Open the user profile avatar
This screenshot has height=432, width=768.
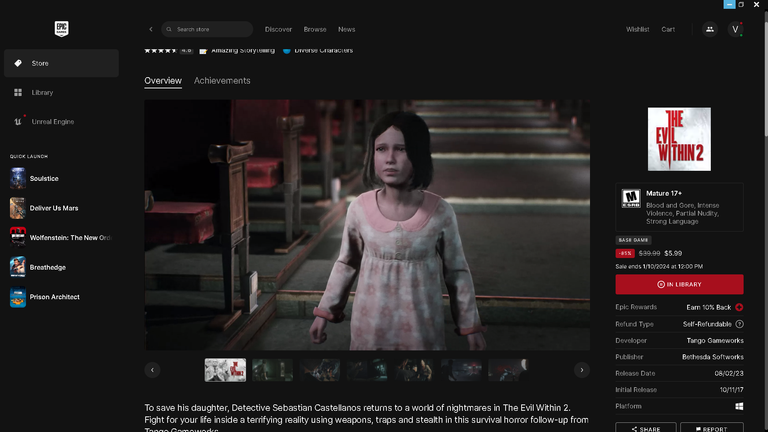click(735, 29)
